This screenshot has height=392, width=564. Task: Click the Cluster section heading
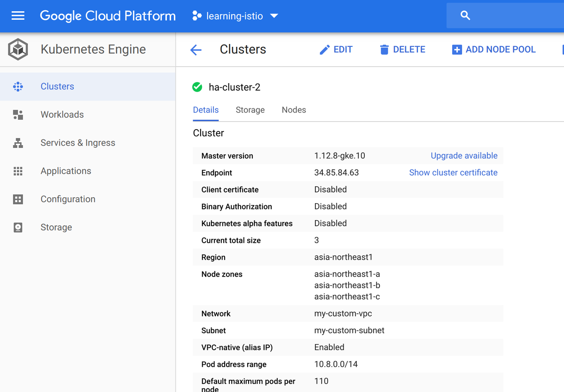click(x=209, y=133)
